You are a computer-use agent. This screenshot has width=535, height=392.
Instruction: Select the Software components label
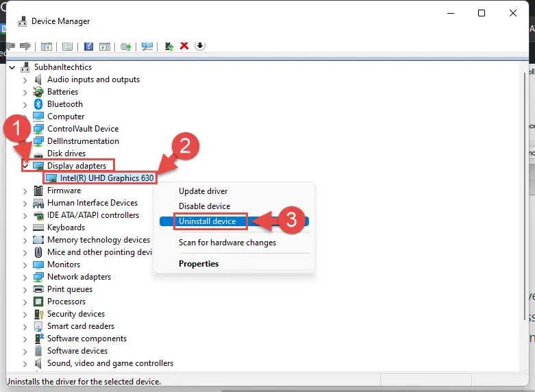pos(87,339)
